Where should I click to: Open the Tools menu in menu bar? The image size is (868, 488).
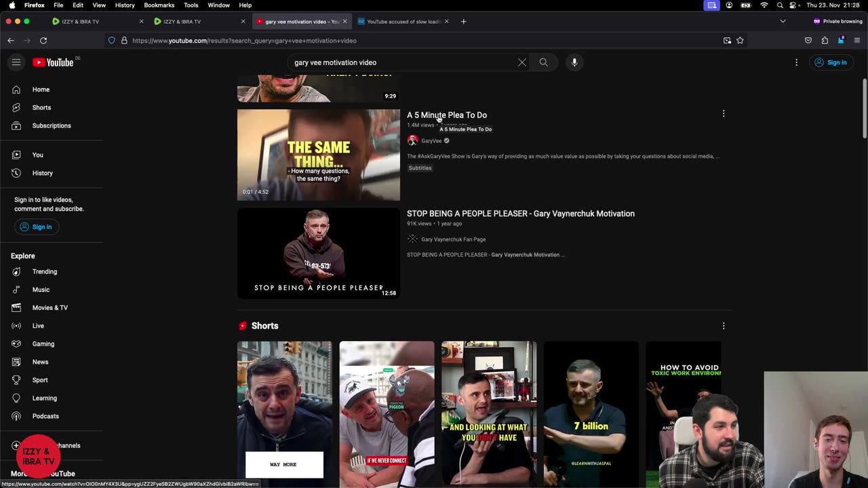pyautogui.click(x=191, y=5)
